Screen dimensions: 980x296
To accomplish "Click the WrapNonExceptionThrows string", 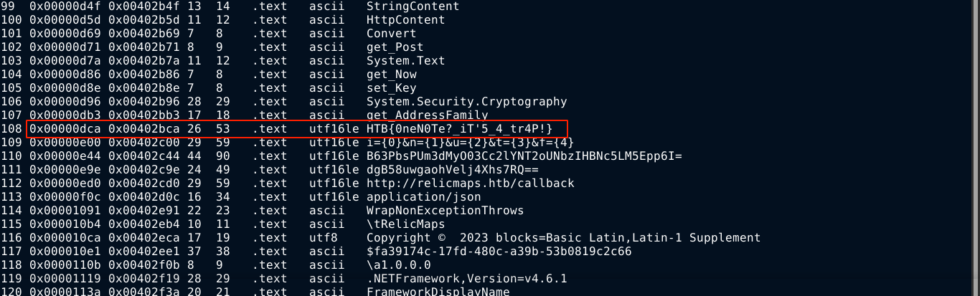I will 445,211.
